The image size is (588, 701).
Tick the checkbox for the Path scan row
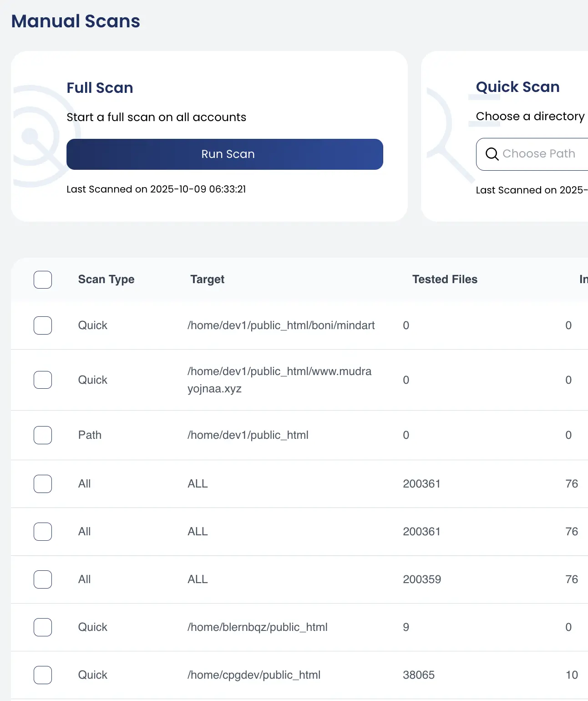(43, 435)
